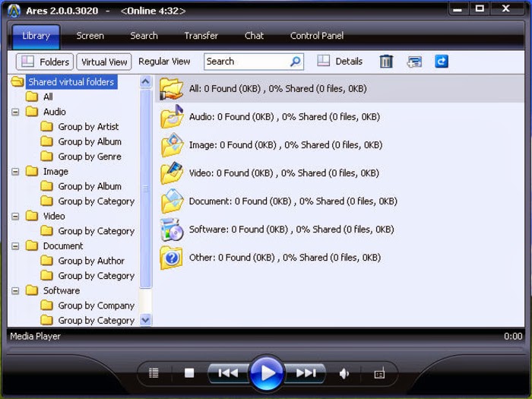Click the tree panel scrollbar thumb
This screenshot has height=399, width=532.
pos(146,188)
